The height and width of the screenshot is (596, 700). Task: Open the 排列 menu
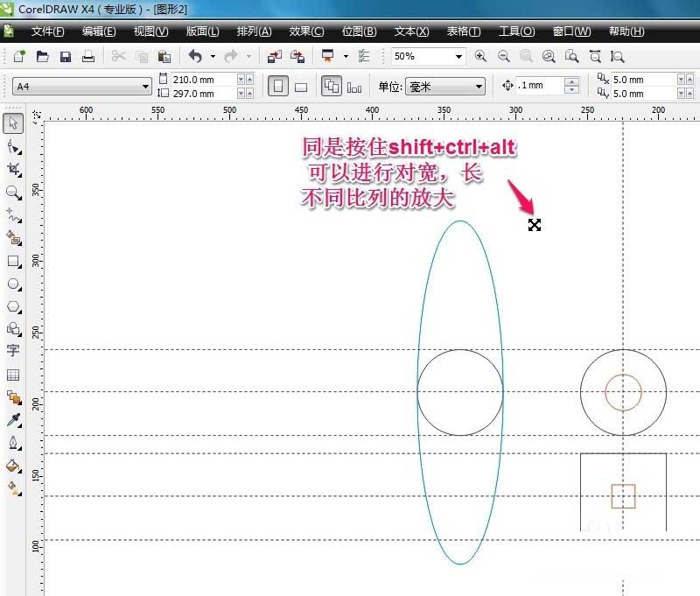click(254, 31)
